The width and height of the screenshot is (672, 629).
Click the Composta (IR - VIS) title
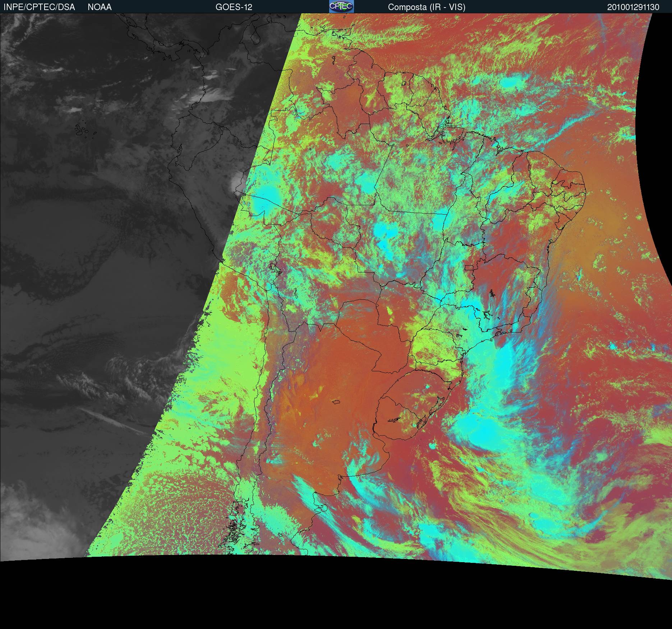pos(427,7)
